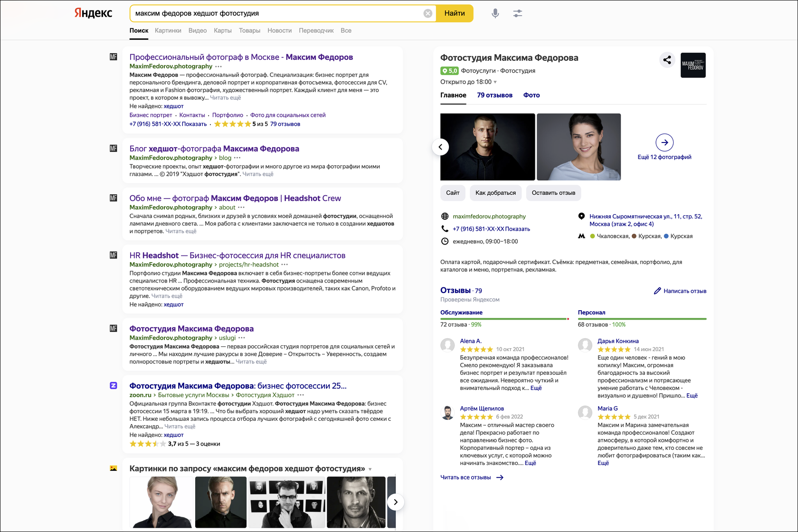Click the green 5,0 rating badge
The width and height of the screenshot is (798, 532).
pos(449,71)
